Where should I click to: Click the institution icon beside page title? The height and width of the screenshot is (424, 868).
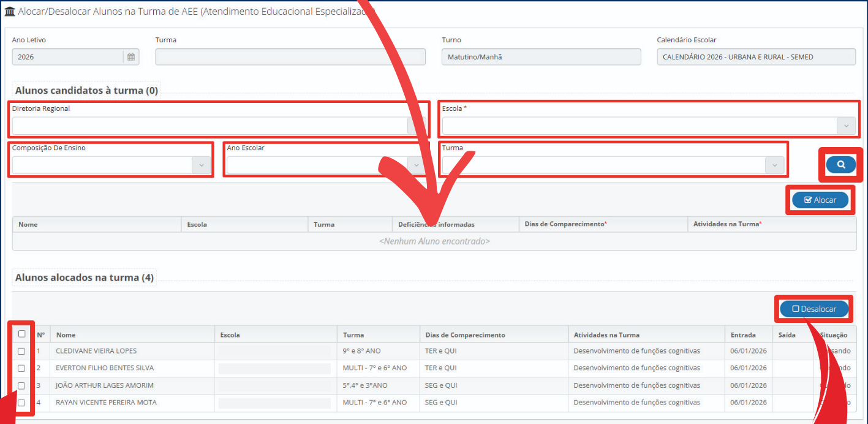coord(10,12)
